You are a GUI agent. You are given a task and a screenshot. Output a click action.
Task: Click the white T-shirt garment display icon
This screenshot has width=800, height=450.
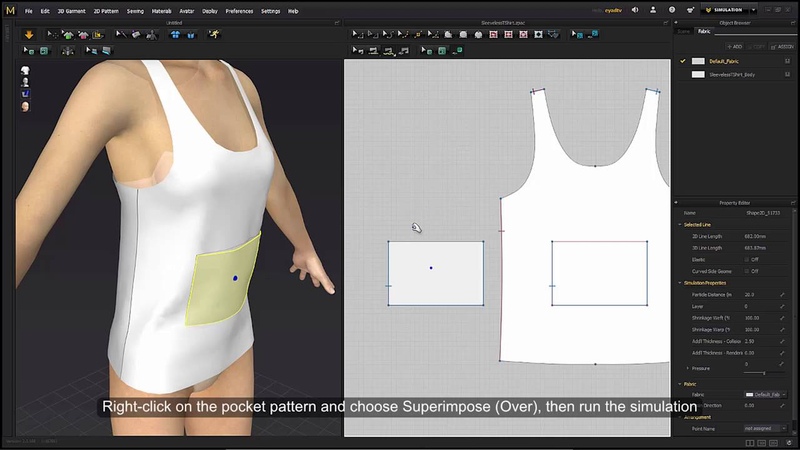25,70
